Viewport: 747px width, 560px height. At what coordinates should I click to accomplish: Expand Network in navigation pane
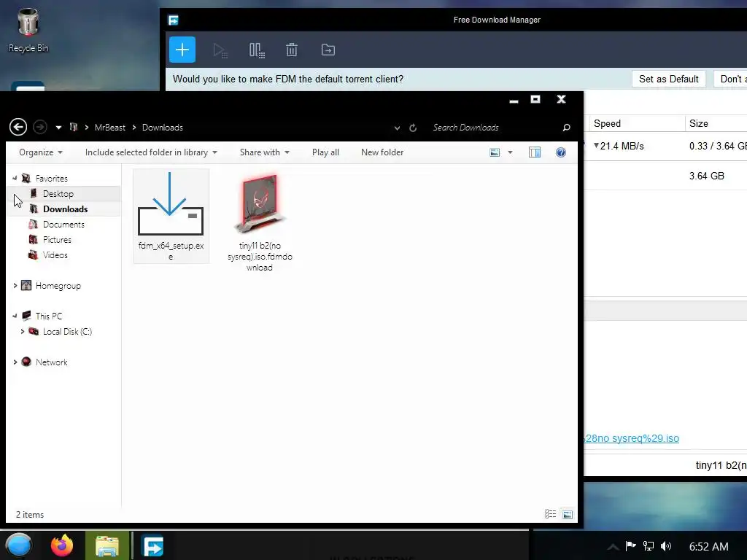pos(15,362)
